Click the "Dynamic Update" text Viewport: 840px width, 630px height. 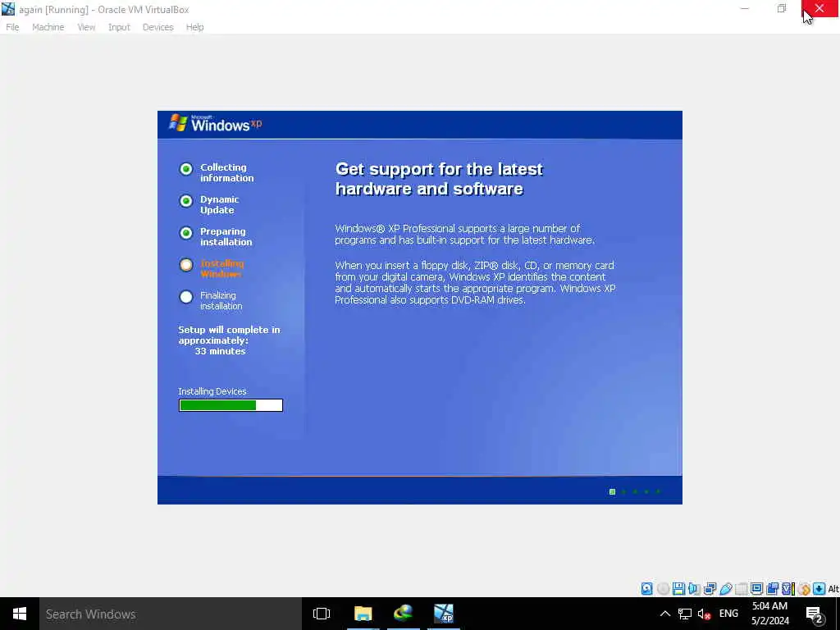(219, 204)
